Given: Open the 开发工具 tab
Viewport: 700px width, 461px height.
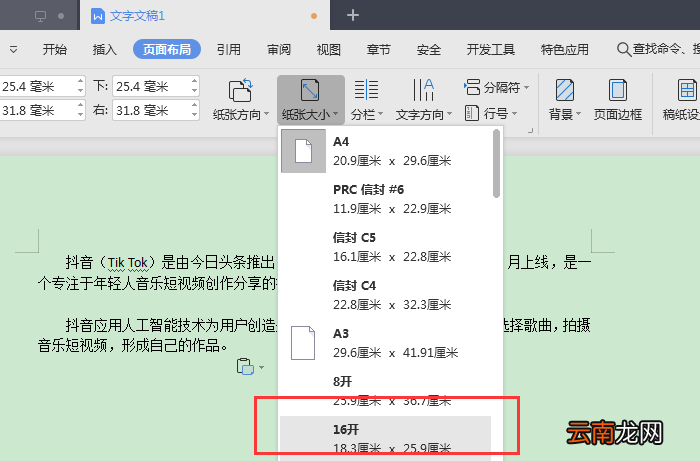Looking at the screenshot, I should pyautogui.click(x=491, y=49).
